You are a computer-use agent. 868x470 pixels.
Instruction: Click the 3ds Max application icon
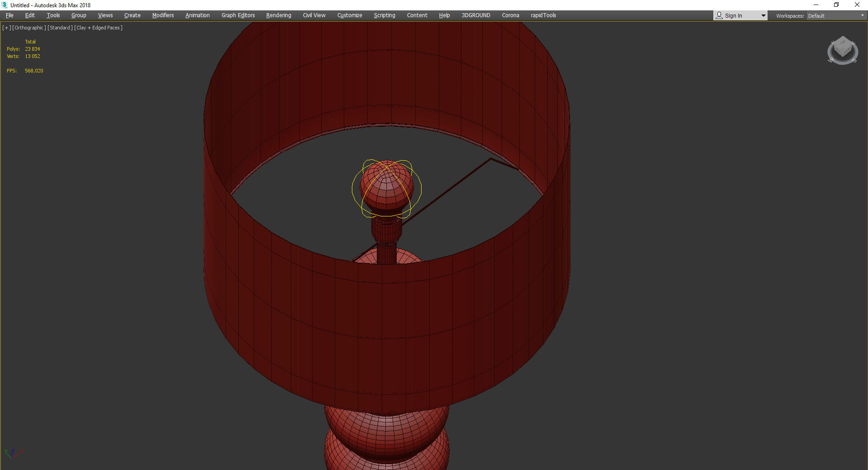coord(5,5)
